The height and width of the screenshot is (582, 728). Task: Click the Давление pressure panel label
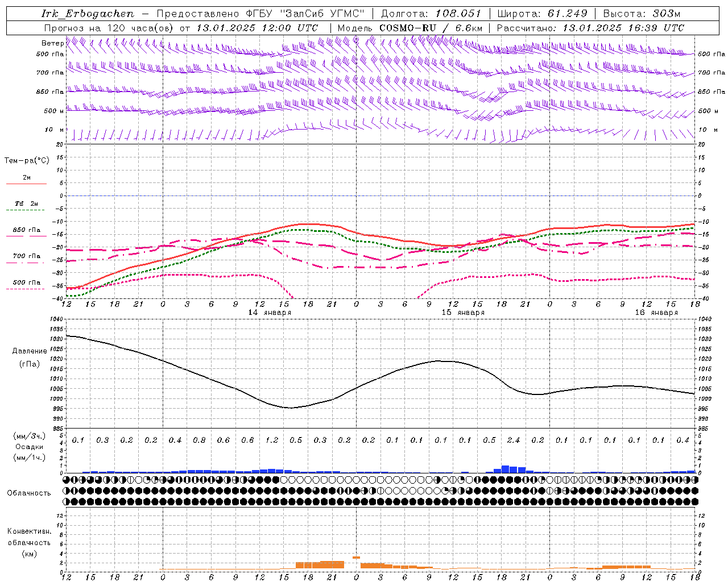30,351
